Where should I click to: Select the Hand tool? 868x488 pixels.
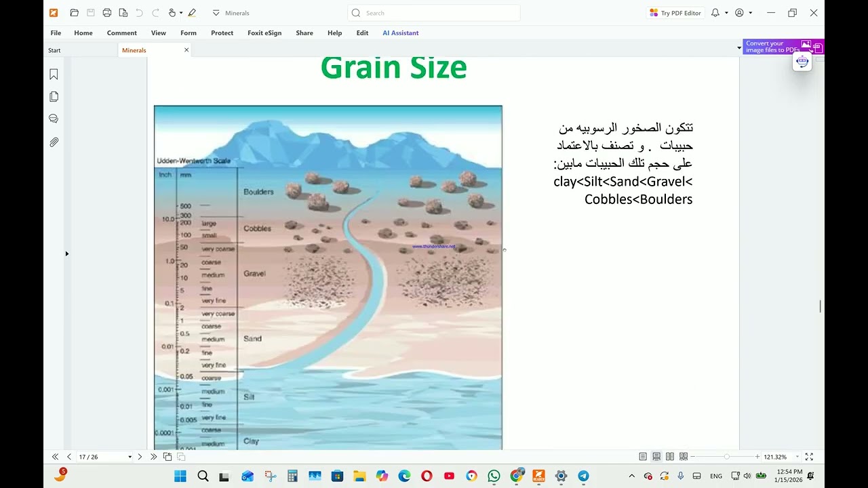click(172, 13)
